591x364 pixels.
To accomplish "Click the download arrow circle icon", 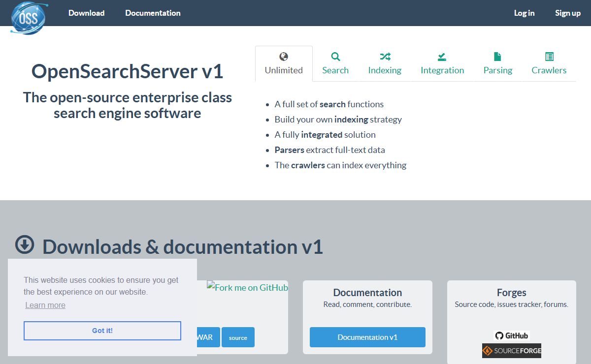I will 25,244.
